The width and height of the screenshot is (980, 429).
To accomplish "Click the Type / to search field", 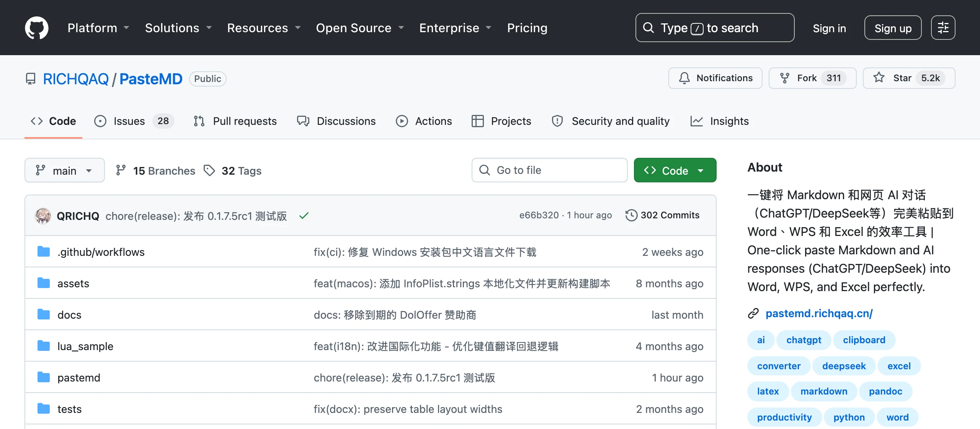I will tap(715, 28).
